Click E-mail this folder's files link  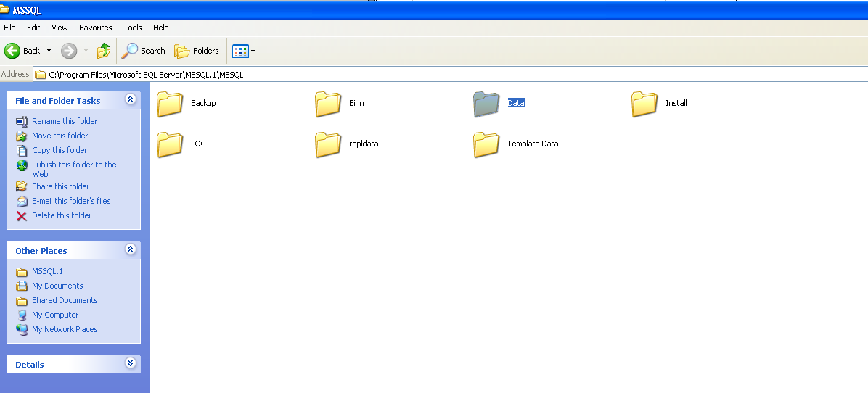71,201
